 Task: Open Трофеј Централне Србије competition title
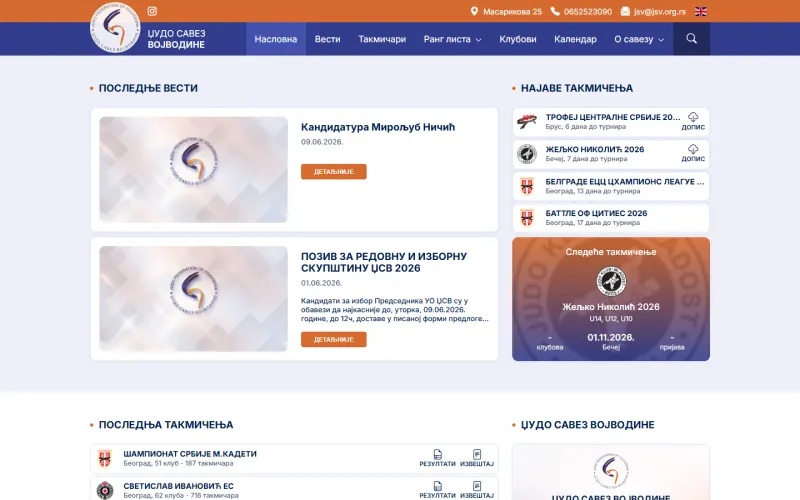[x=613, y=117]
